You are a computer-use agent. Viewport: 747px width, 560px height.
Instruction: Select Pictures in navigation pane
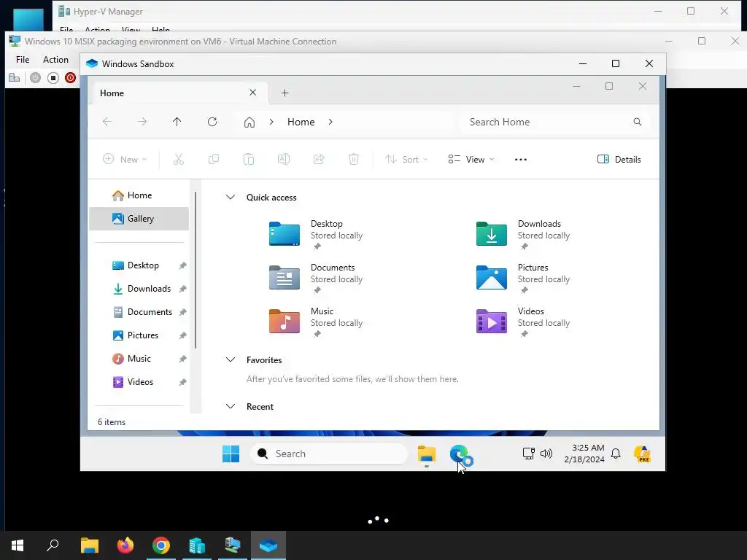139,335
